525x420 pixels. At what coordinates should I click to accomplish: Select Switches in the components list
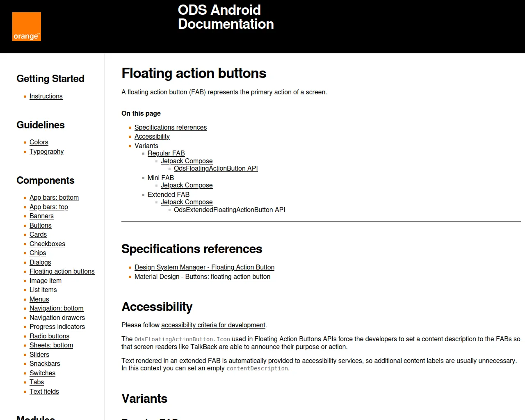(x=42, y=373)
